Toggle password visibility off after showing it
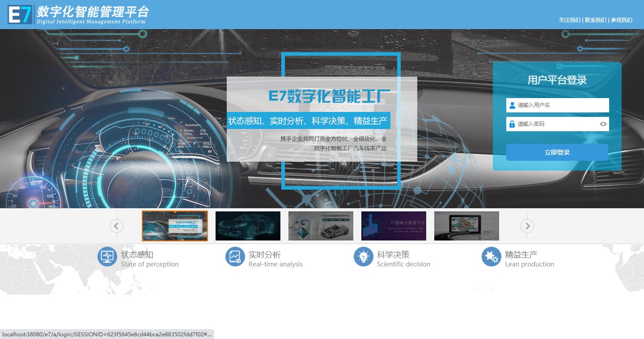This screenshot has width=644, height=339. coord(603,124)
